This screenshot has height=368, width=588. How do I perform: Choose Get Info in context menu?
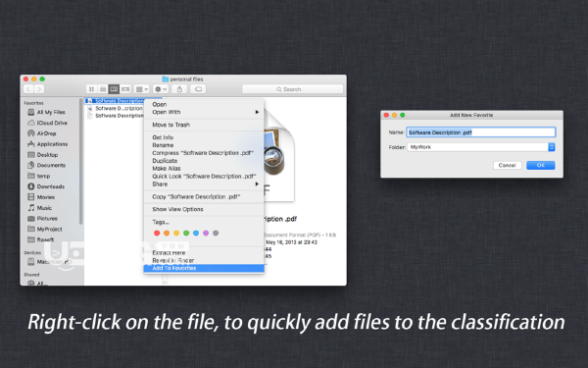tap(204, 137)
